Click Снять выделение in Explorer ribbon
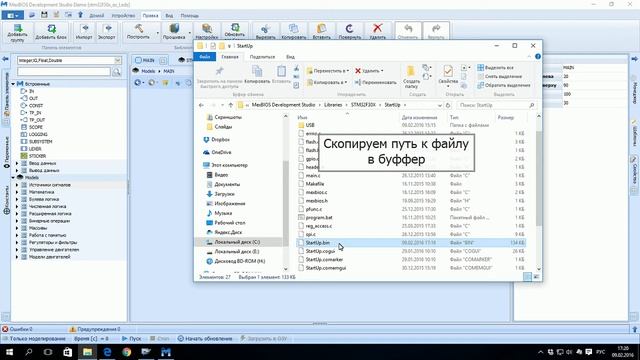Viewport: 640px width, 360px height. coord(499,76)
